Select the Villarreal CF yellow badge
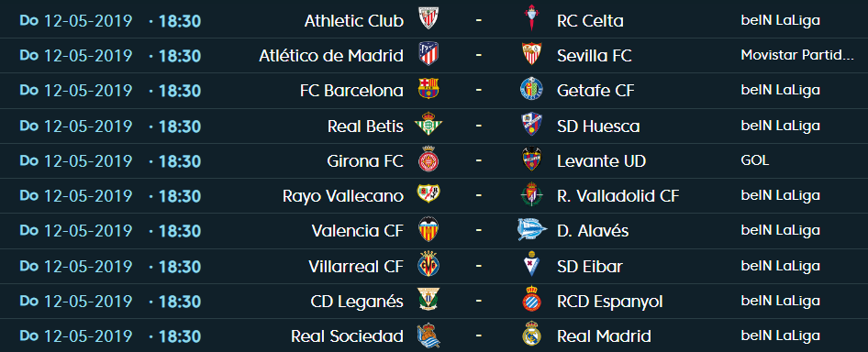 (x=428, y=265)
